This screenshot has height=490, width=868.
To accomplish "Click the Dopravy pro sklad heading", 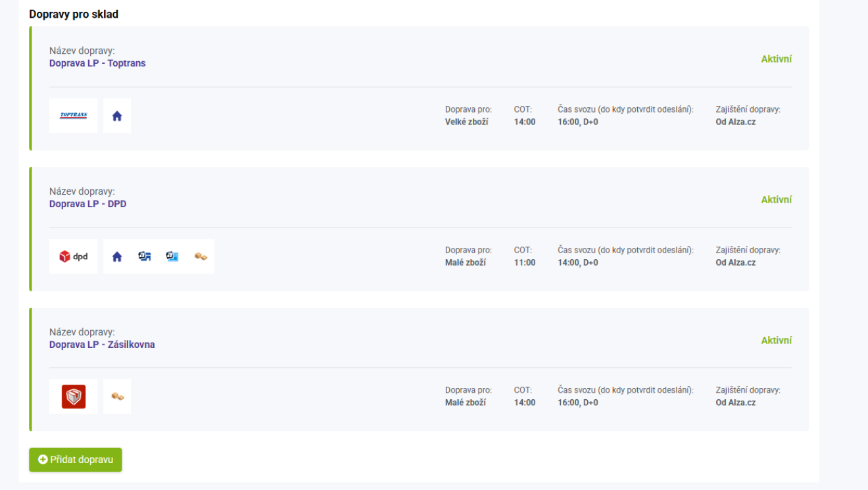I will (x=74, y=14).
